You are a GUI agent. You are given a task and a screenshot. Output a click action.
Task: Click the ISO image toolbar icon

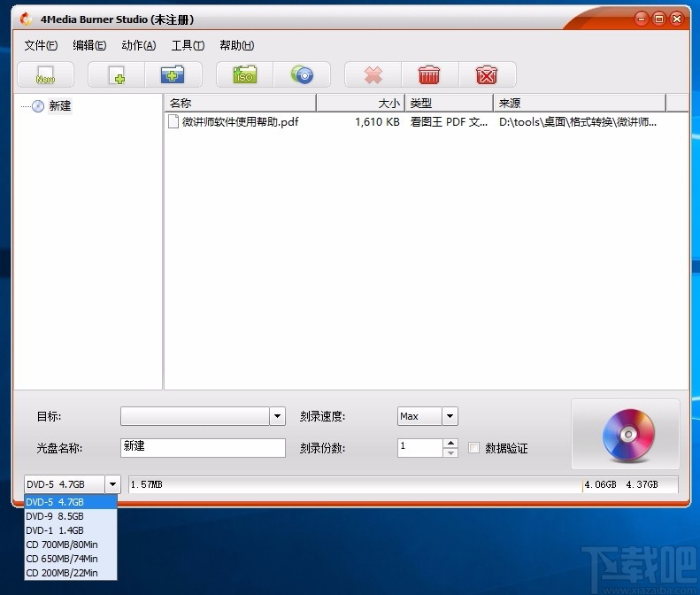pyautogui.click(x=244, y=75)
